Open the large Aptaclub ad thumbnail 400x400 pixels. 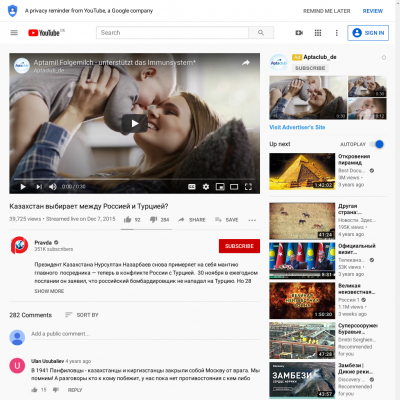[308, 98]
